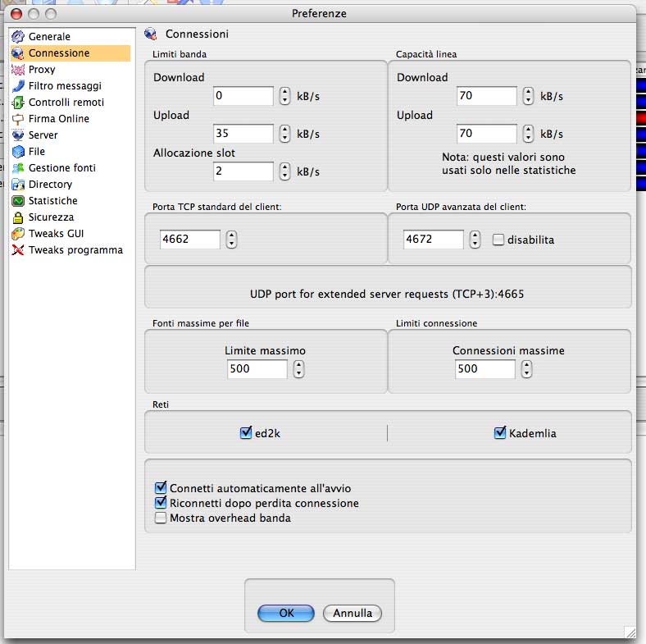Click the Controlli remoti icon

click(x=18, y=103)
